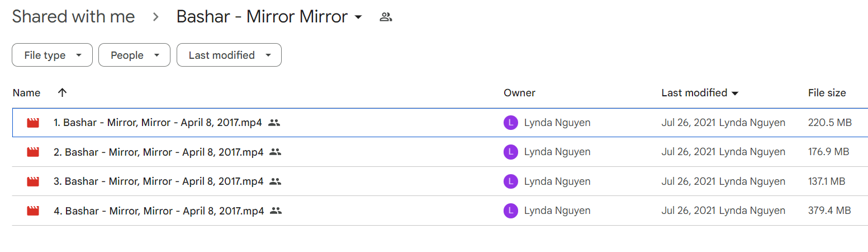Open the Last modified filter dropdown
868x252 pixels.
[x=229, y=55]
